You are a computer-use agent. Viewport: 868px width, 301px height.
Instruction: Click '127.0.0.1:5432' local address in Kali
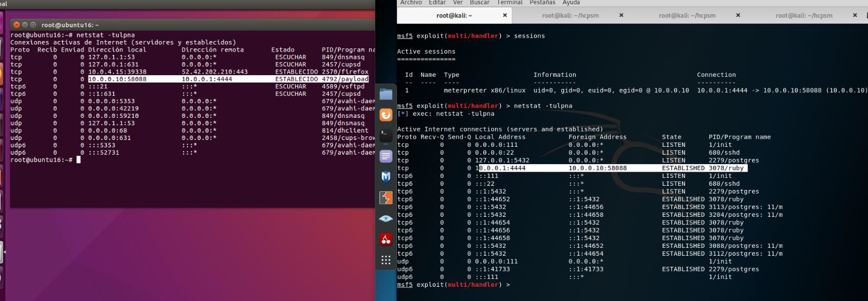502,160
